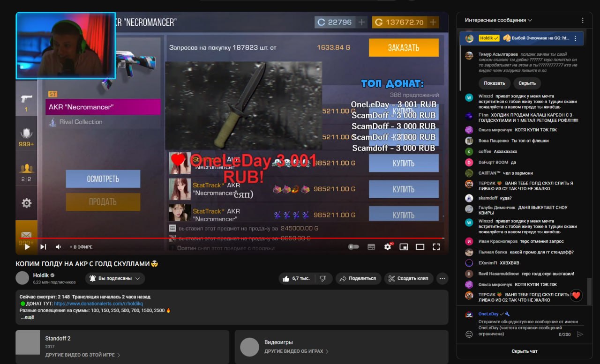The width and height of the screenshot is (600, 364).
Task: Open Интересные сообщения chat filter dropdown
Action: (498, 20)
